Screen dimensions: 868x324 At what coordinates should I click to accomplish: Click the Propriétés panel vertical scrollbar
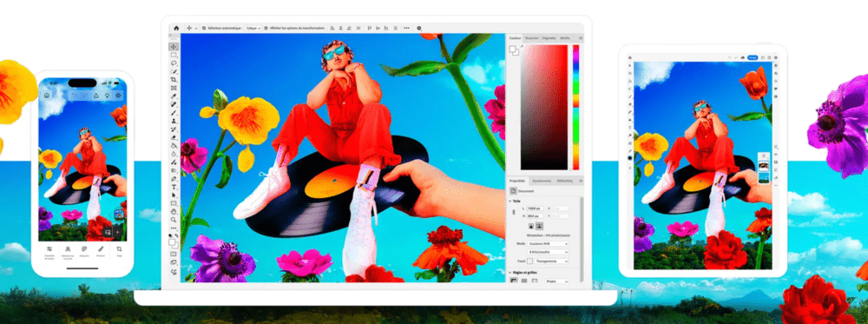[x=582, y=239]
